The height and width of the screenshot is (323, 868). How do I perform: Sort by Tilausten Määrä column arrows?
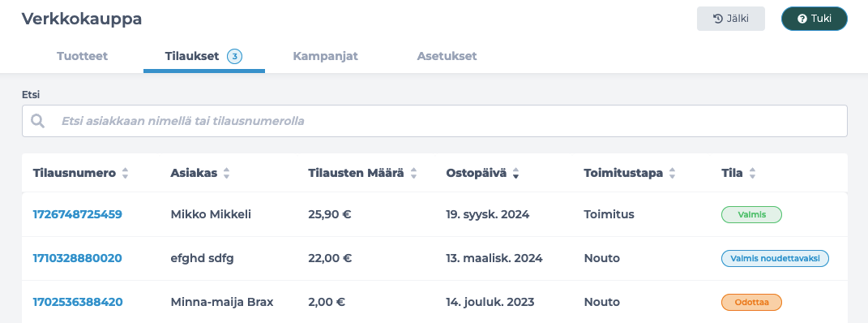413,174
